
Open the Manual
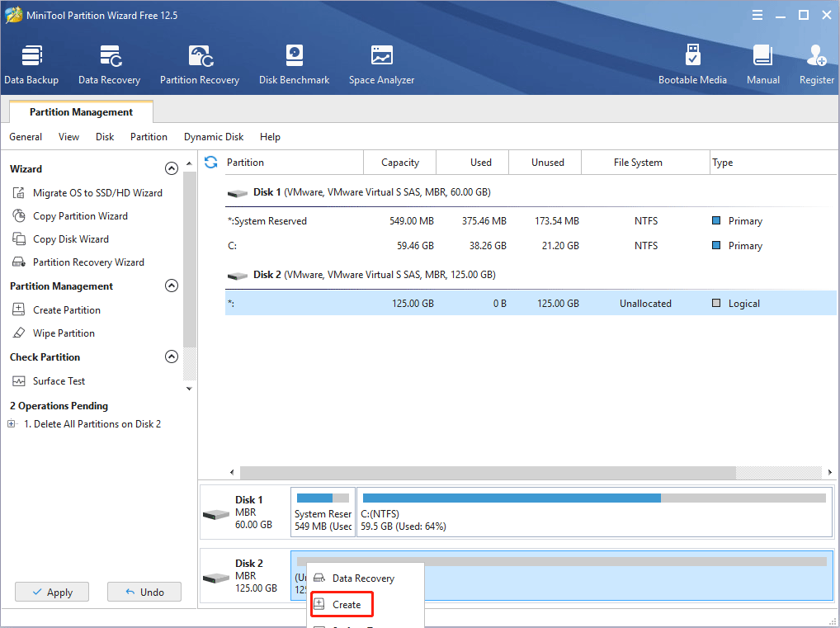[763, 65]
